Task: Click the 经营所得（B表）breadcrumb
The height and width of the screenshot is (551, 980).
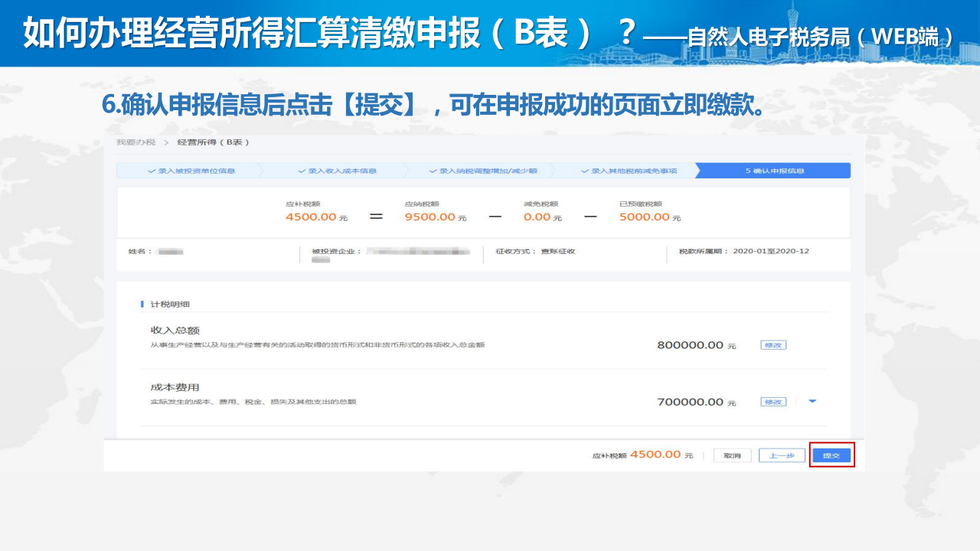Action: [x=213, y=142]
